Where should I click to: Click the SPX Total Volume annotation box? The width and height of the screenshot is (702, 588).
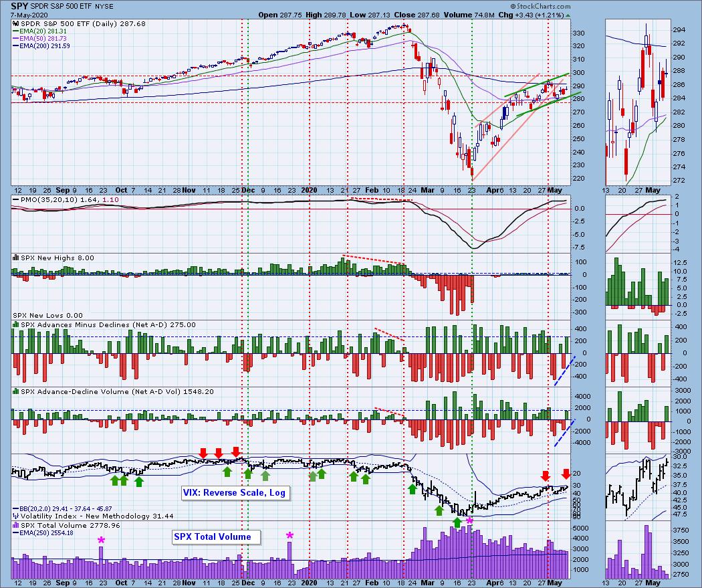(216, 536)
